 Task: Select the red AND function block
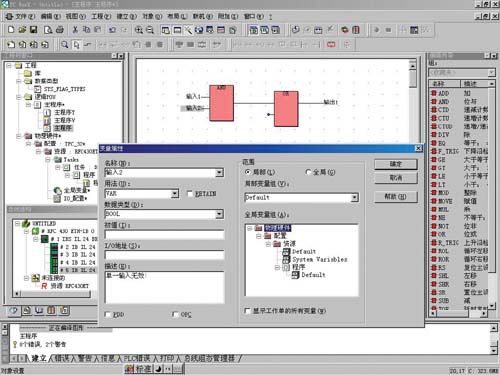point(221,103)
